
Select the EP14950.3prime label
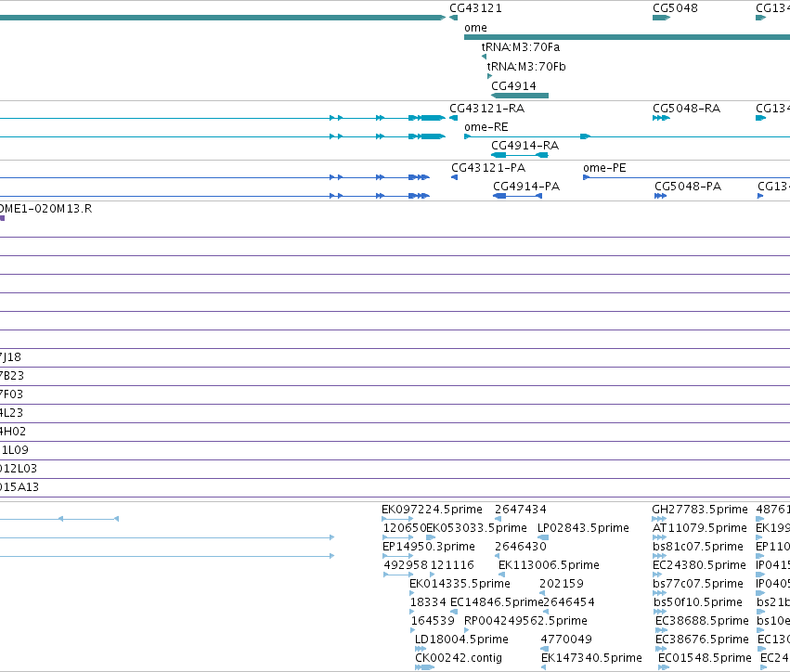point(428,547)
